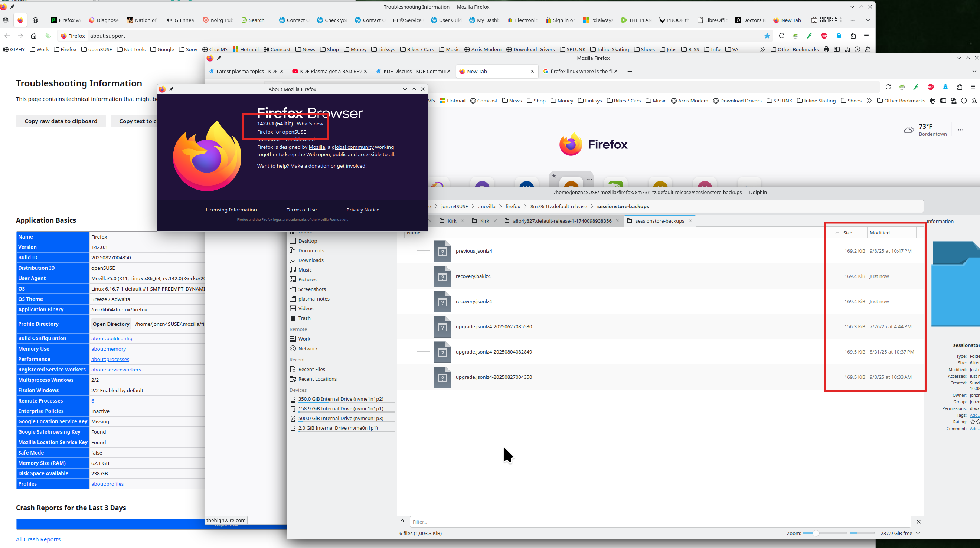Select recovery.jsonlz4 file icon

click(442, 302)
